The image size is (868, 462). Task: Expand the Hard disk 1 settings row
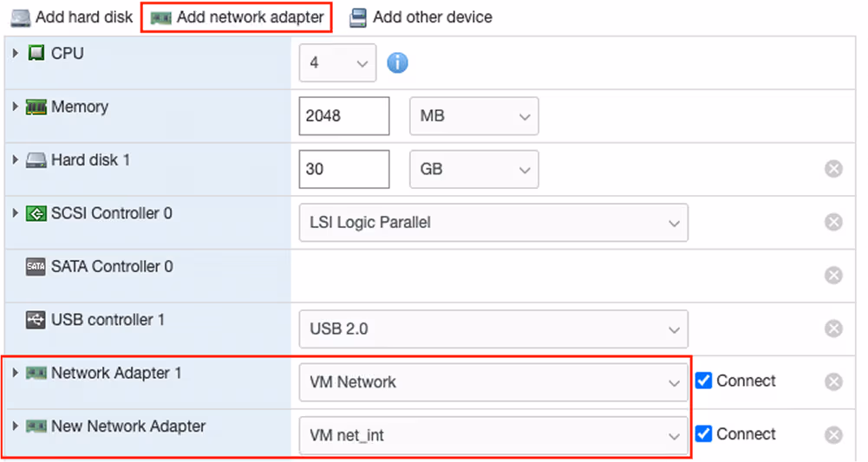pos(16,160)
